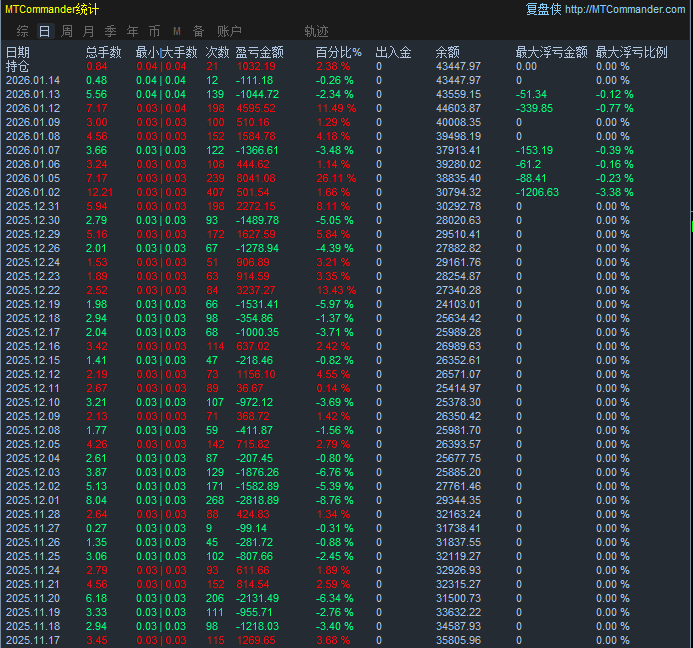Click trade count 268
693x648 pixels.
tap(215, 500)
